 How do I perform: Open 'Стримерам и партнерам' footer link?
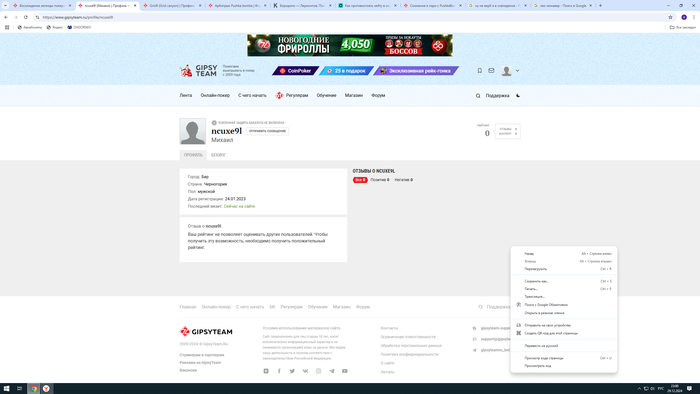click(x=202, y=355)
